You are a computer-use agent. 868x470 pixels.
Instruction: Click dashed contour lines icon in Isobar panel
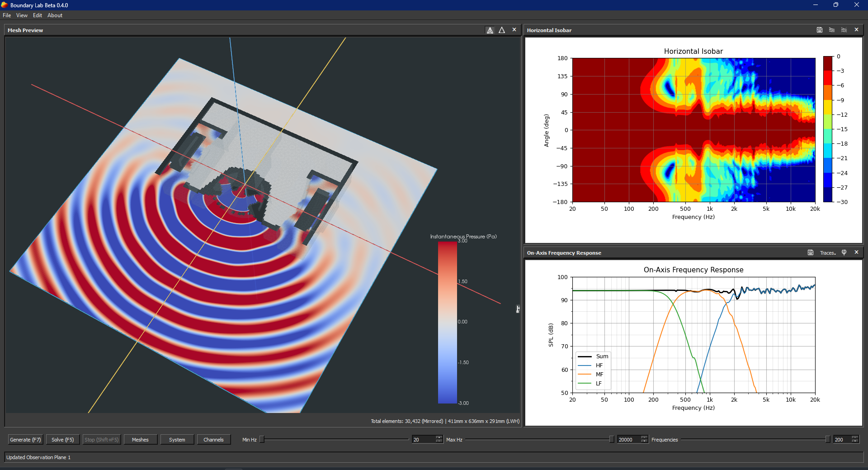coord(844,30)
